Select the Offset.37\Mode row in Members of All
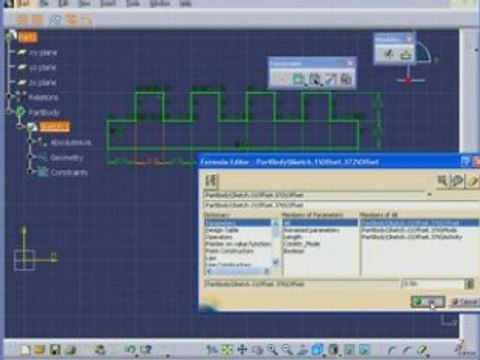The width and height of the screenshot is (480, 360). (x=409, y=230)
